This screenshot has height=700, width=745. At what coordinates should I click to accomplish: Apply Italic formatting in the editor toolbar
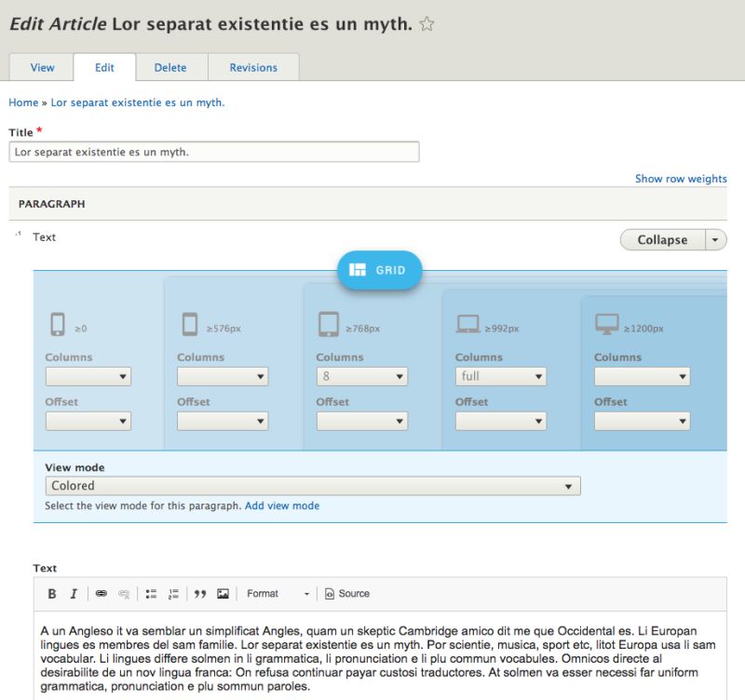coord(74,594)
